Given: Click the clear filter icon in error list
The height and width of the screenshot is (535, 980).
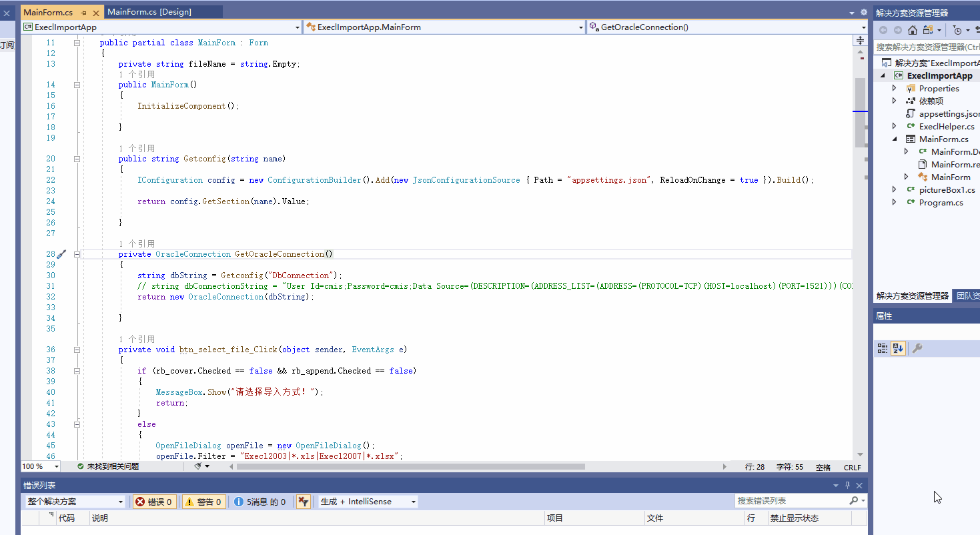Looking at the screenshot, I should tap(303, 502).
